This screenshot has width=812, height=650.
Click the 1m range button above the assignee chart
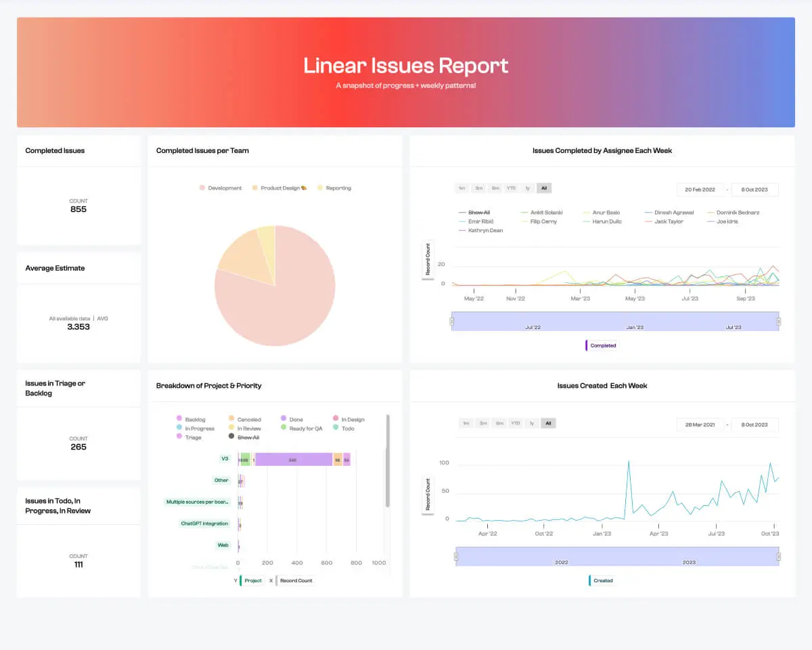[x=461, y=188]
